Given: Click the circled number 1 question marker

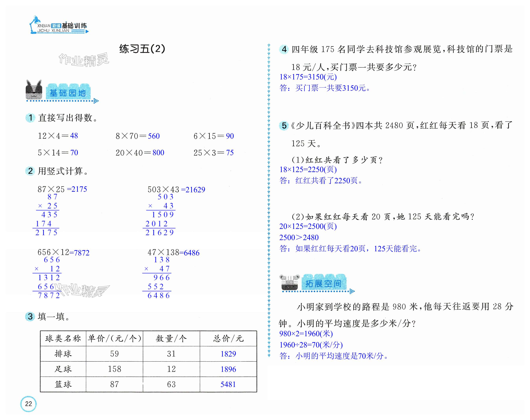Looking at the screenshot, I should (30, 118).
